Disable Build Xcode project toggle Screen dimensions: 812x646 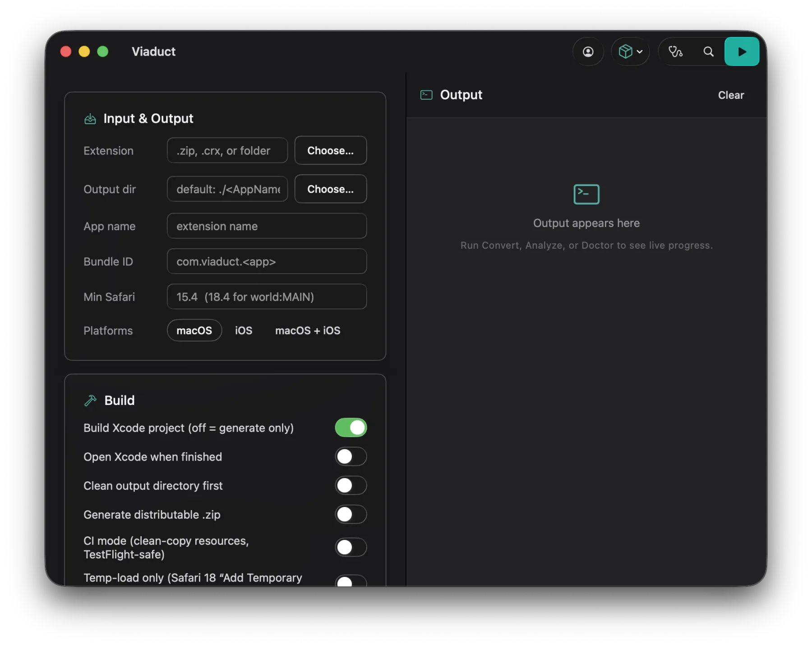coord(351,428)
